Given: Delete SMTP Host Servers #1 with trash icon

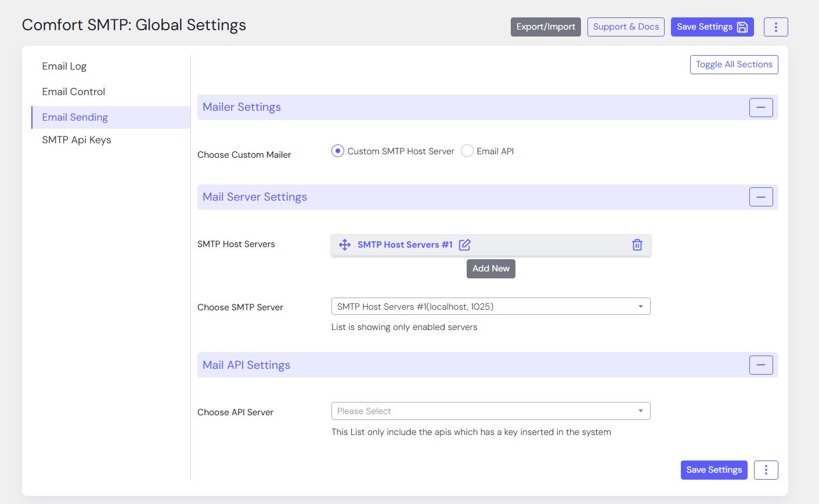Looking at the screenshot, I should click(x=637, y=245).
